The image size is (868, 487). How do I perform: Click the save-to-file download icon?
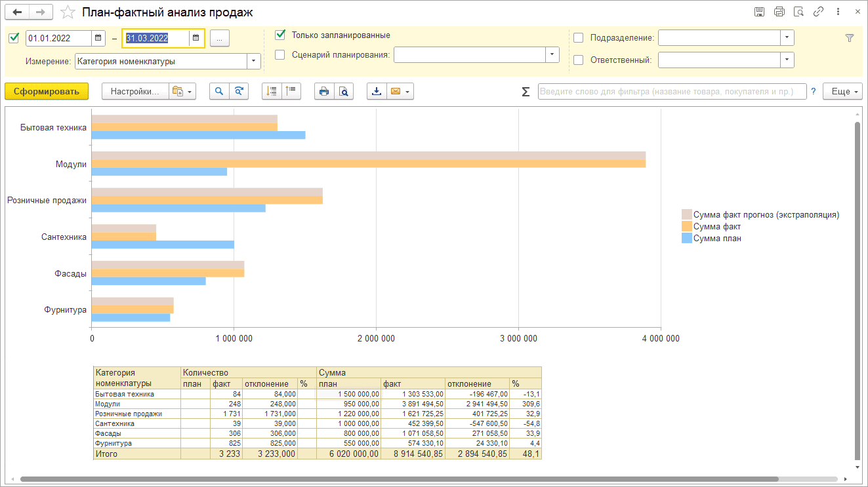click(377, 92)
